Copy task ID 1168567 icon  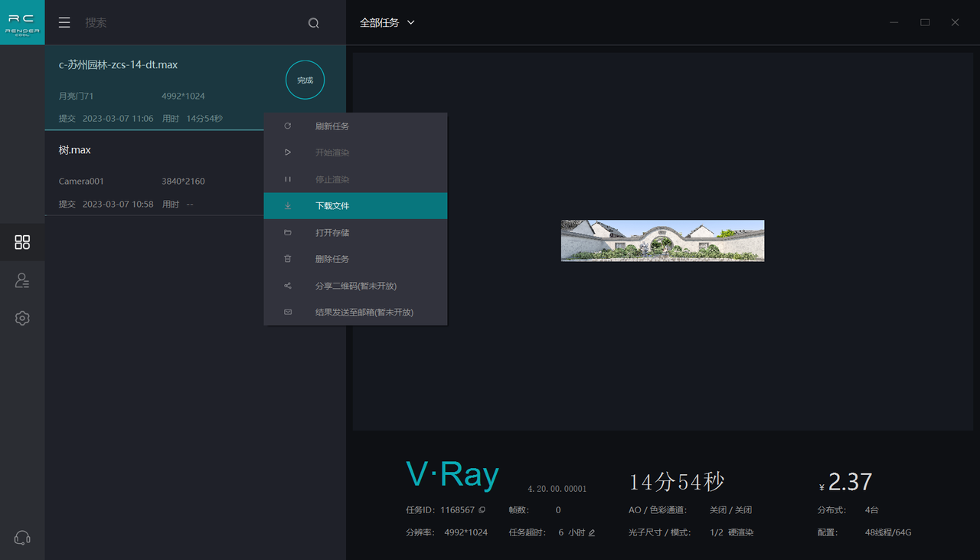pos(482,510)
